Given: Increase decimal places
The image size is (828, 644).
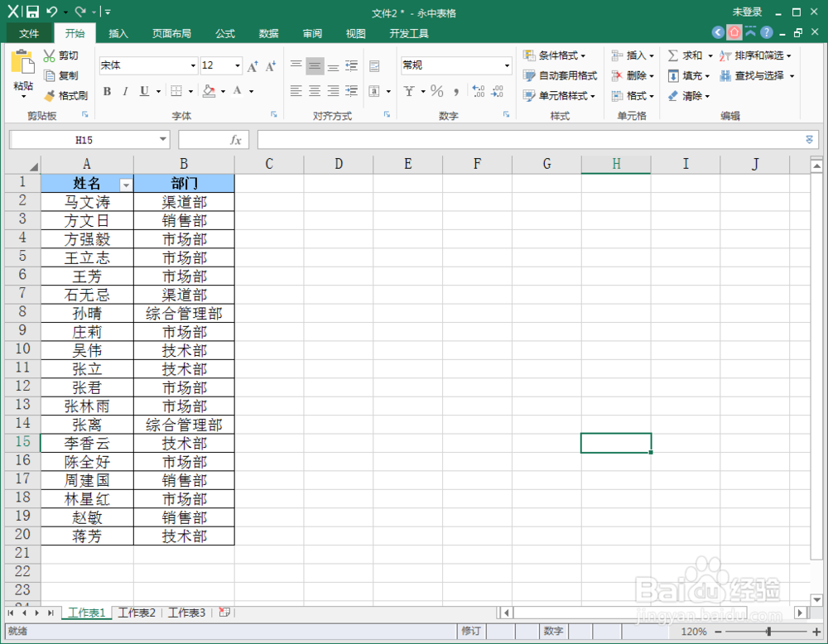Looking at the screenshot, I should tap(479, 91).
